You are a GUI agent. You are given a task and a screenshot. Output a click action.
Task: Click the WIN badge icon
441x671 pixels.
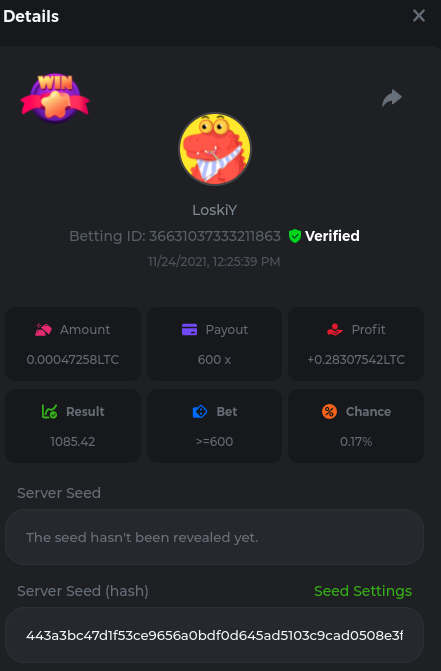[x=55, y=98]
